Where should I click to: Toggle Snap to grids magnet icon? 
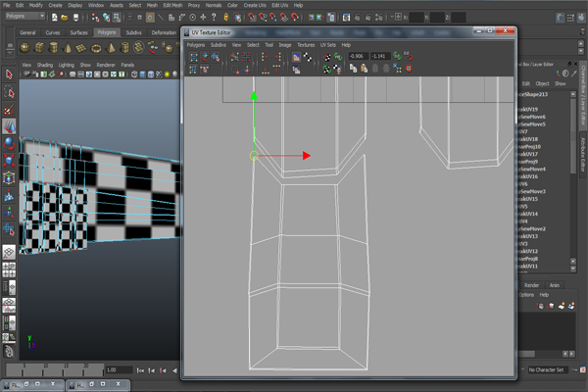click(253, 17)
